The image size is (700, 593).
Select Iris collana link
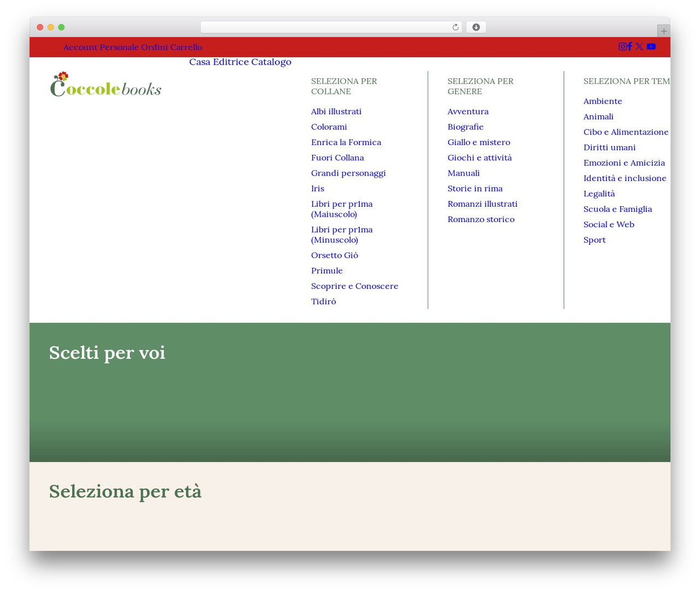coord(318,188)
